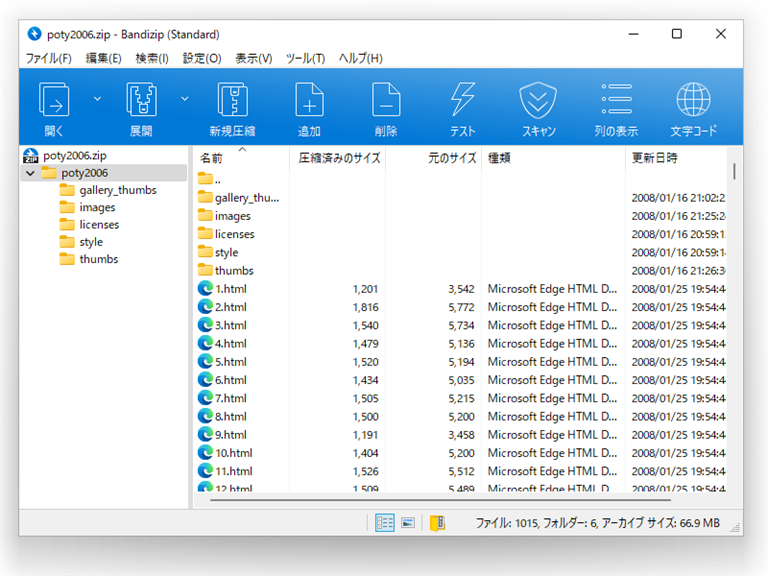Open the ヘルプ(H) menu
Screen dimensions: 768x576
point(360,58)
